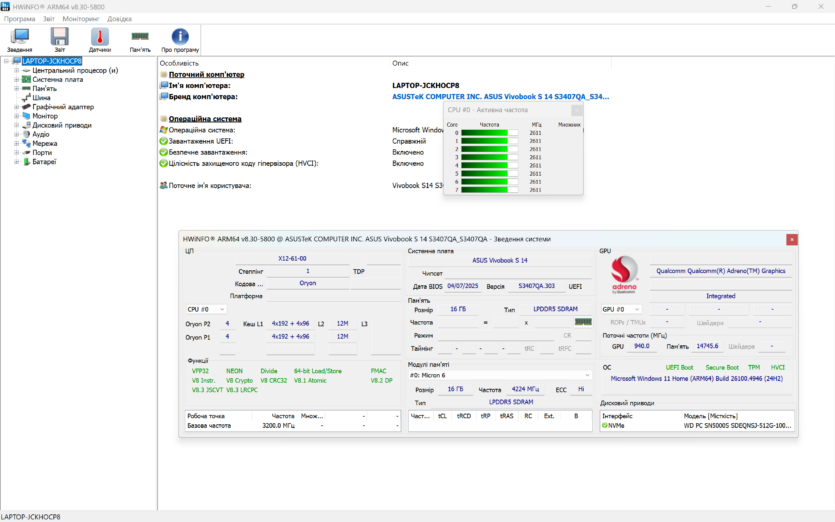This screenshot has height=522, width=835.
Task: Close the CPU #0 active frequency popup
Action: click(577, 110)
